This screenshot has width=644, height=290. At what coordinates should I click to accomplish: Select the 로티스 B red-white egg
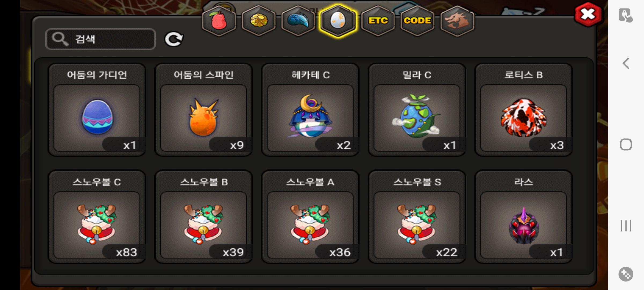pyautogui.click(x=524, y=110)
